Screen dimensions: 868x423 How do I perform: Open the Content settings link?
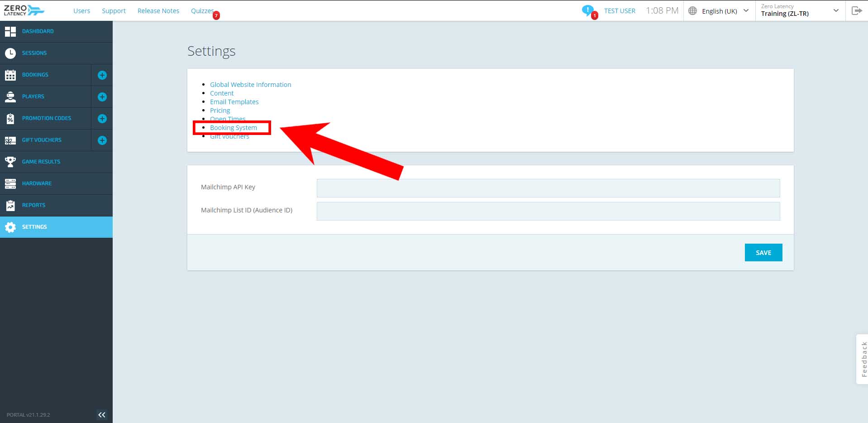[222, 93]
